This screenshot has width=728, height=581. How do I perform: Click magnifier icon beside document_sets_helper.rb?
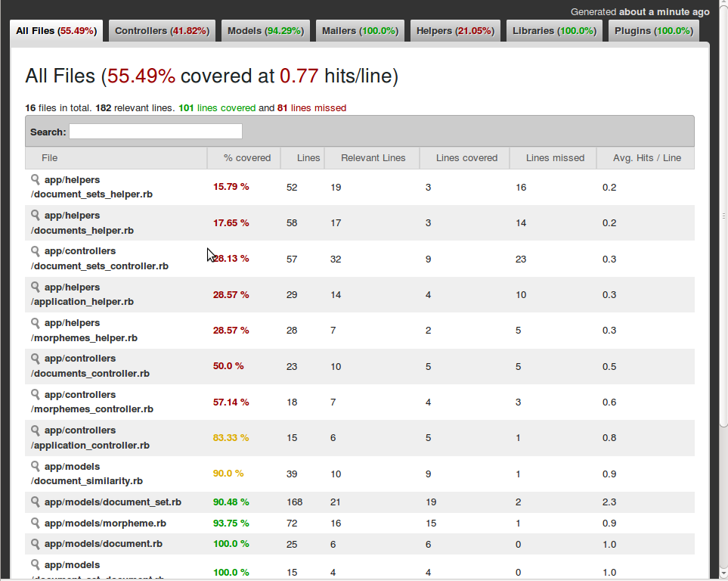tap(35, 180)
